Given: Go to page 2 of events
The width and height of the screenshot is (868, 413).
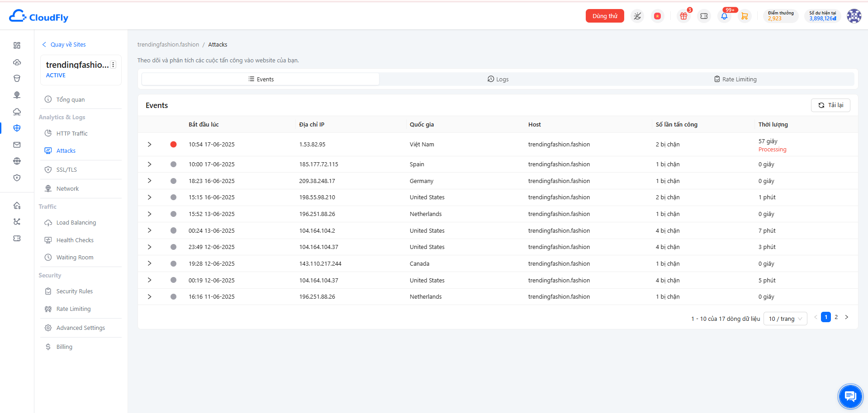Looking at the screenshot, I should pyautogui.click(x=836, y=317).
